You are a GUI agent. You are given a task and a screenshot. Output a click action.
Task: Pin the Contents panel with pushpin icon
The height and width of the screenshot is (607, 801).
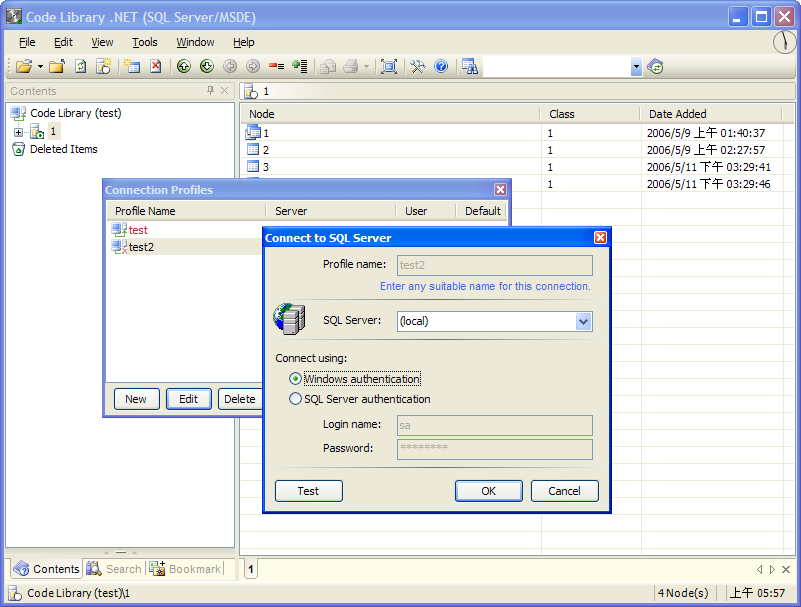pyautogui.click(x=210, y=90)
